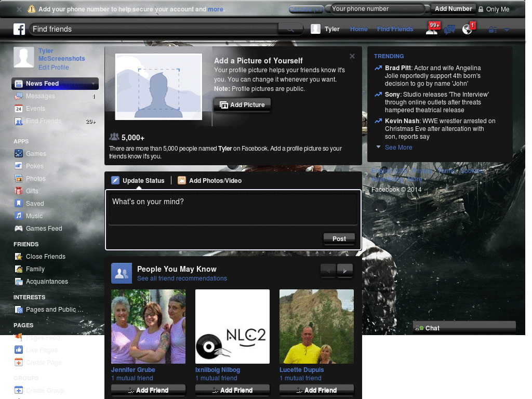Viewport: 532px width, 399px height.
Task: Click the Facebook logo icon
Action: pos(19,29)
